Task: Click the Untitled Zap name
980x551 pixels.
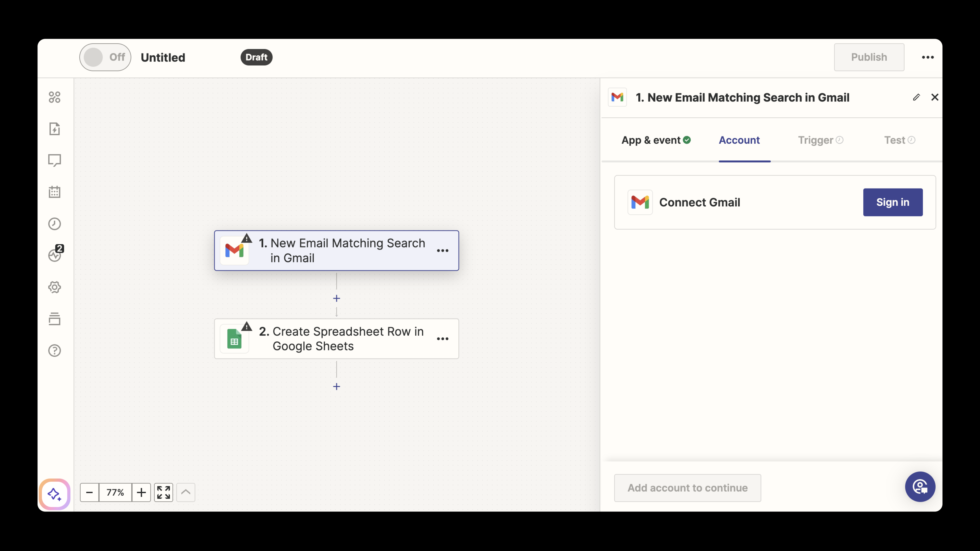Action: point(163,57)
